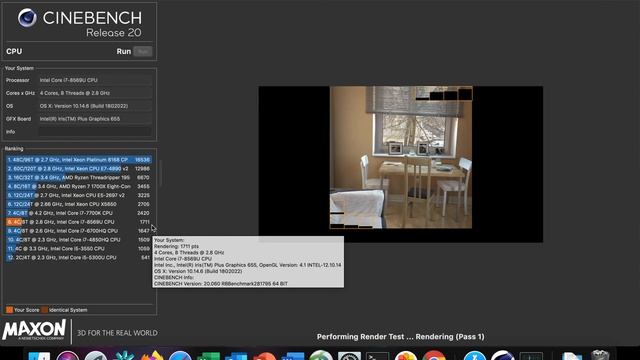Click the rendered room preview image

click(x=401, y=157)
